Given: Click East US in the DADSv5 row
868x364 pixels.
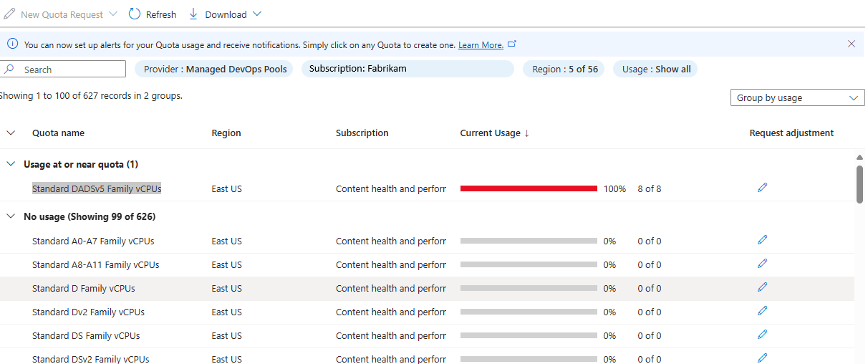Looking at the screenshot, I should 226,188.
